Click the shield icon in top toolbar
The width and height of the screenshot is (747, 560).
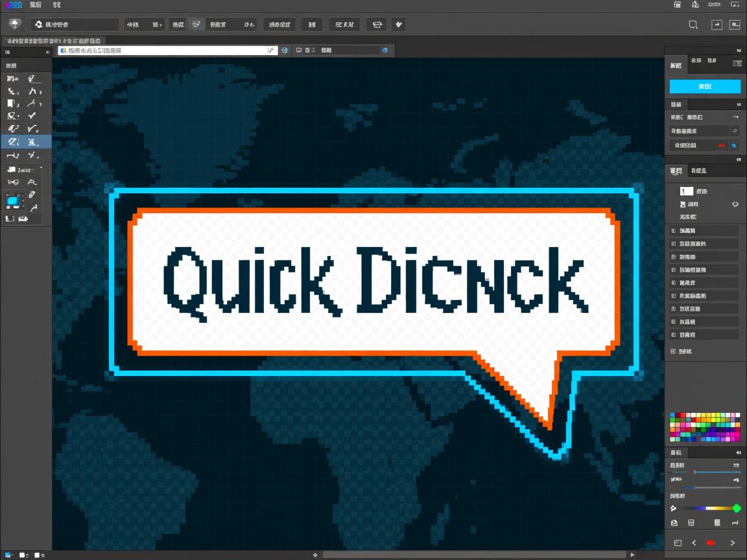16,24
